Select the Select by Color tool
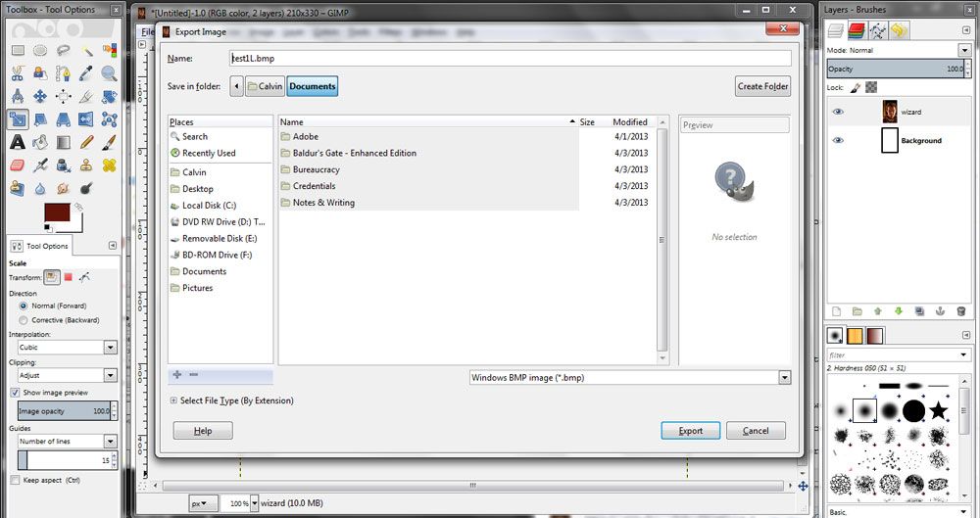 (x=110, y=51)
